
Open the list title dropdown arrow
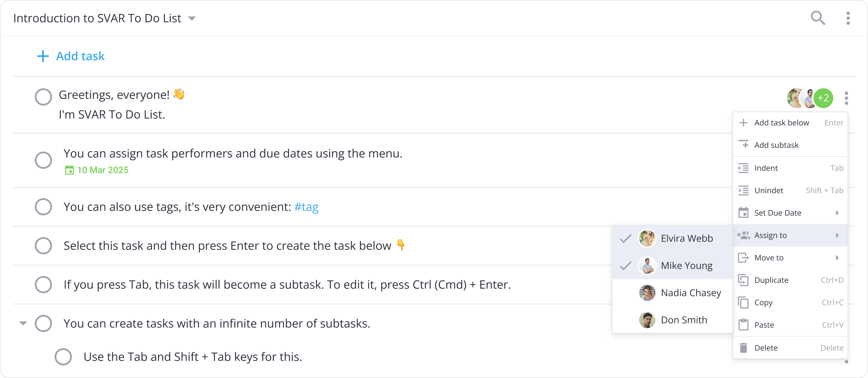pyautogui.click(x=192, y=18)
